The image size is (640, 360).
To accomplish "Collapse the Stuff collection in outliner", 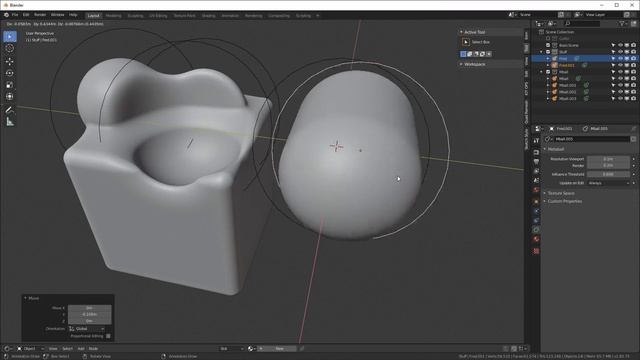I will (x=542, y=52).
